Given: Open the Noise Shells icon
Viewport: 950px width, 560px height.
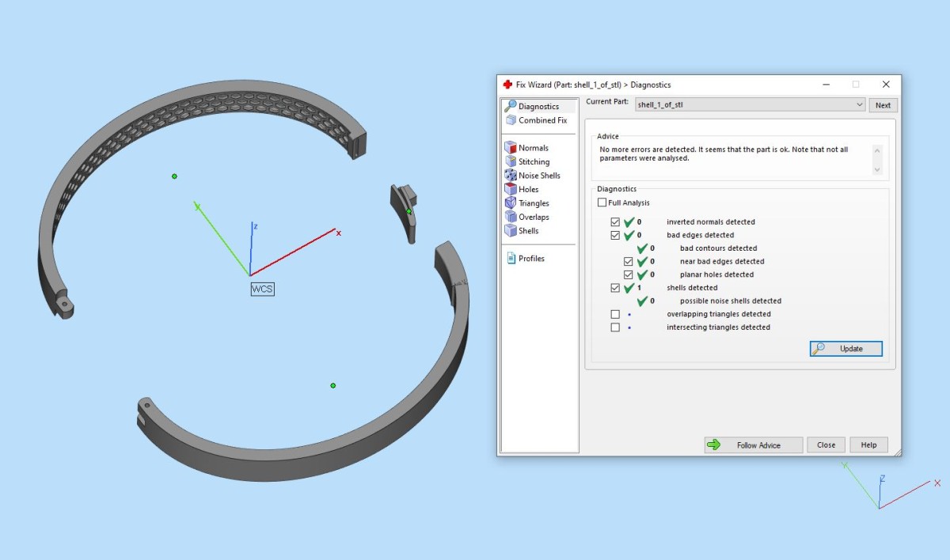Looking at the screenshot, I should pyautogui.click(x=511, y=176).
